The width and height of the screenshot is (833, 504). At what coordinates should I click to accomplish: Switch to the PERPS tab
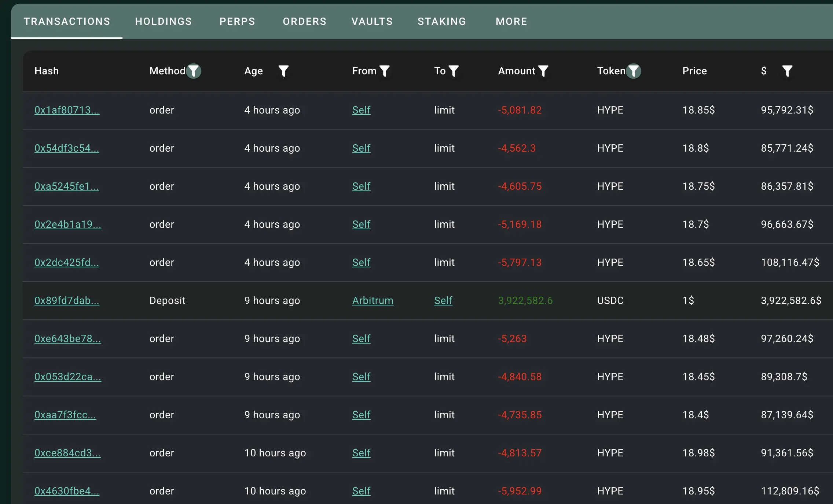point(237,21)
